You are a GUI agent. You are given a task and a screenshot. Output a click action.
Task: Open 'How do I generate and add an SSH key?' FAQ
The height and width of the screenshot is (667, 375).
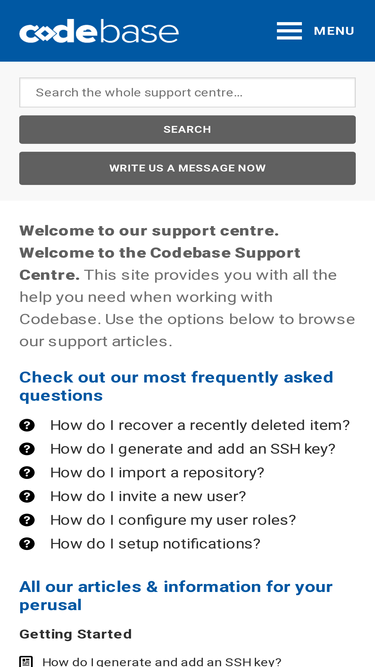193,449
